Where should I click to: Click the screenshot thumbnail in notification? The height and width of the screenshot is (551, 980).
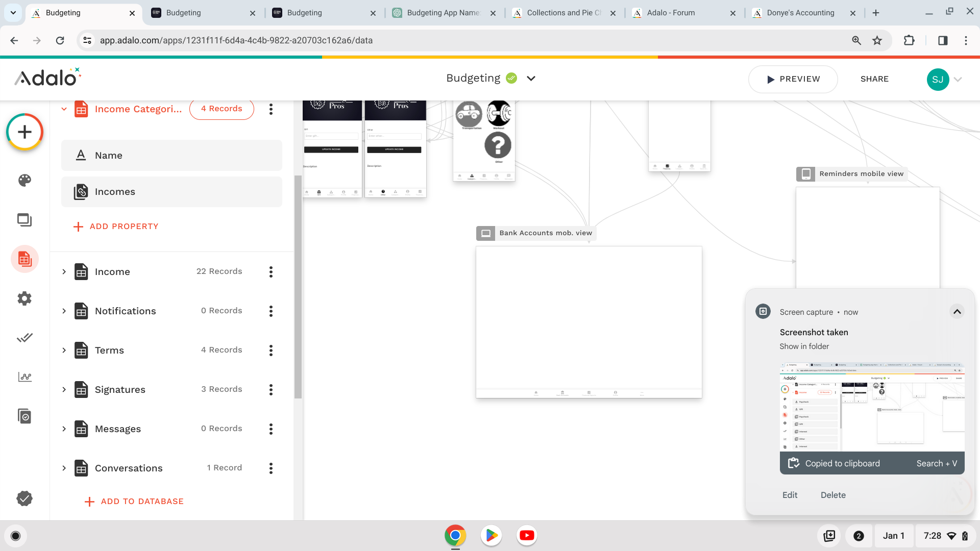point(872,407)
